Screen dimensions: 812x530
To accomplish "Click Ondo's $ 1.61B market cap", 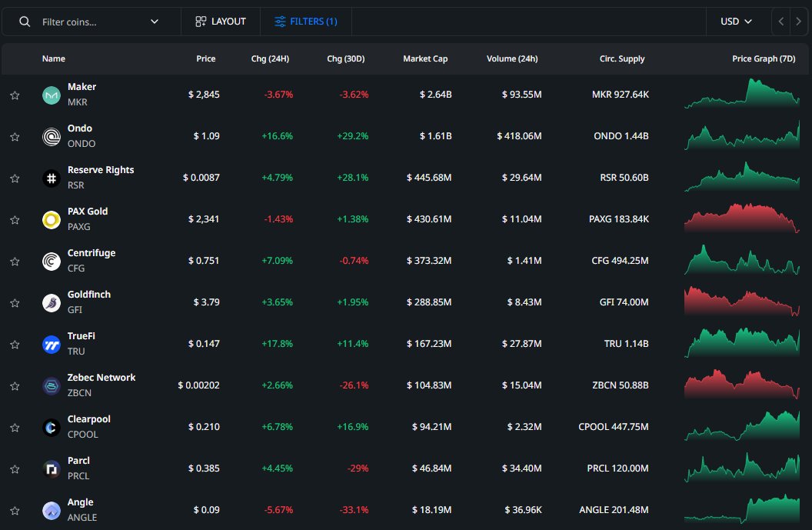I will point(435,135).
